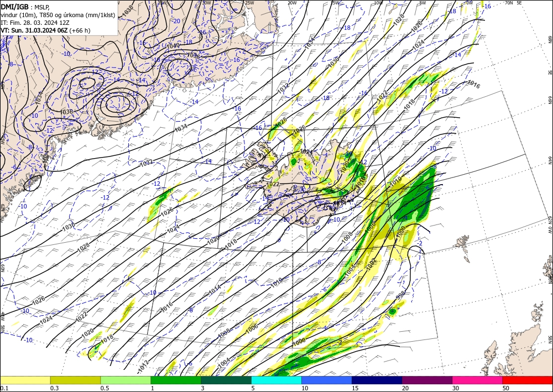The image size is (553, 392).
Task: Click the 'vindur (10m), T850 og úrkoma' line
Action: (x=58, y=15)
